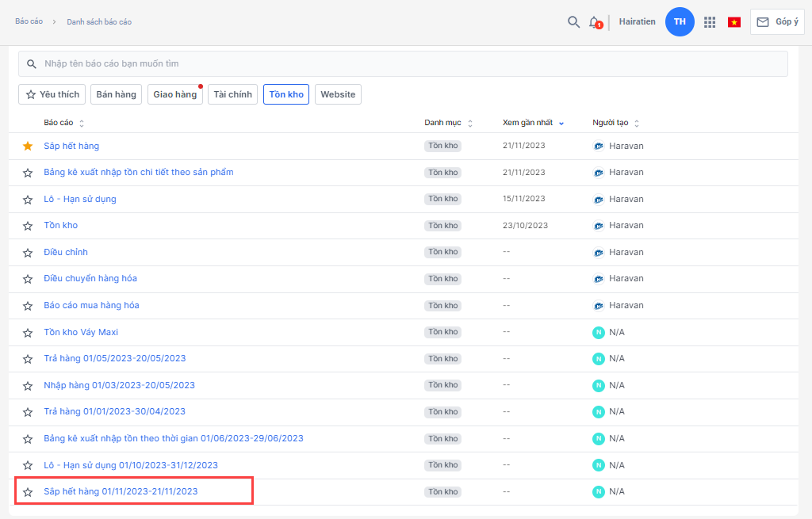Click N/A avatar in Tồn kho Váy Maxi row
The height and width of the screenshot is (519, 812).
[x=599, y=332]
